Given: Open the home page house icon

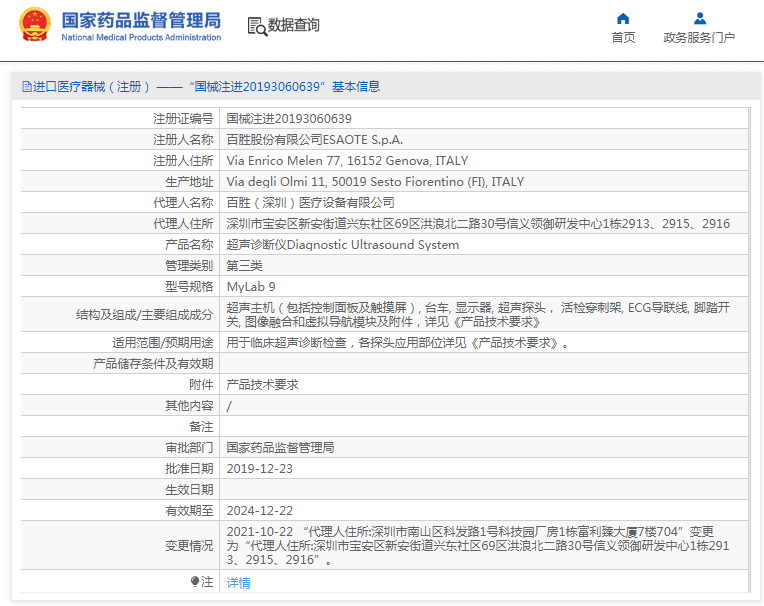Looking at the screenshot, I should [623, 19].
